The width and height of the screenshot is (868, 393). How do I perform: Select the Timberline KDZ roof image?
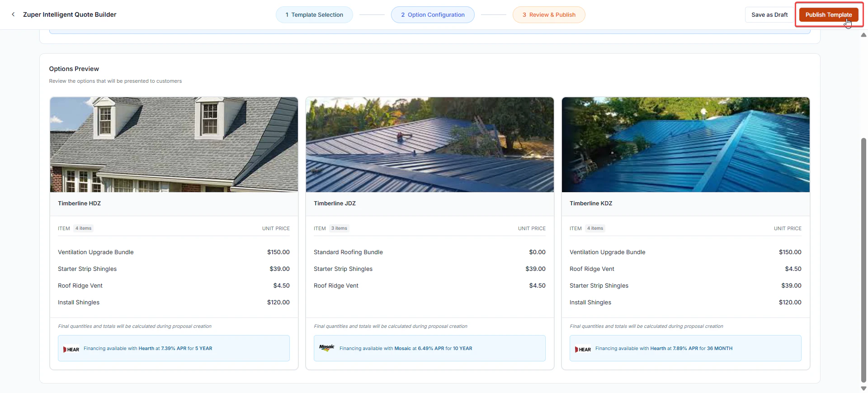coord(686,145)
